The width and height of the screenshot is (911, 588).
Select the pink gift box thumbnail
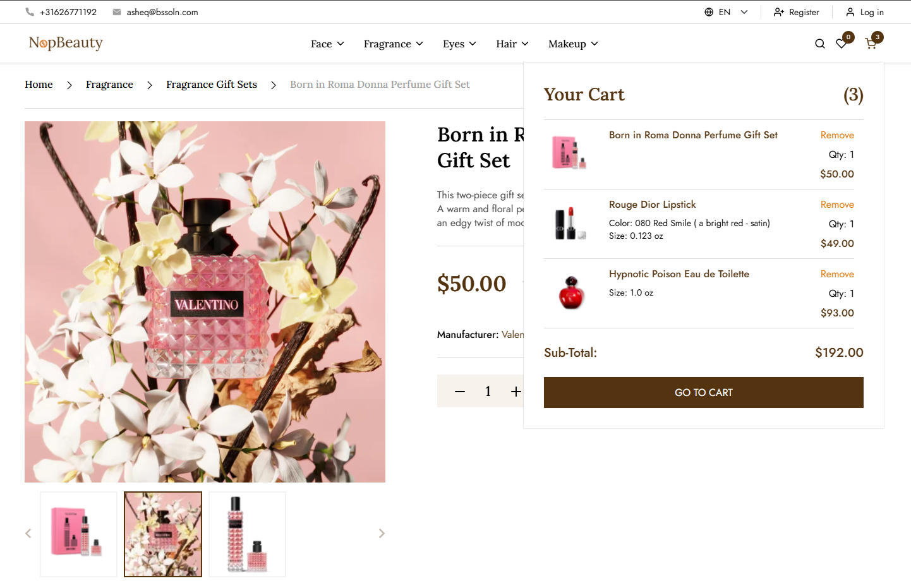point(78,534)
